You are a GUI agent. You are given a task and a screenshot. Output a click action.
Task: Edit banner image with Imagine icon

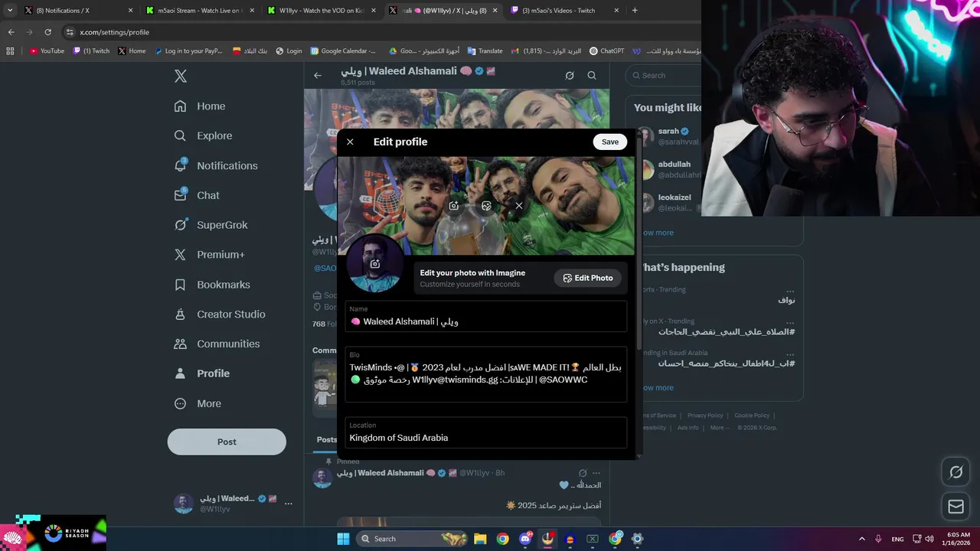486,206
